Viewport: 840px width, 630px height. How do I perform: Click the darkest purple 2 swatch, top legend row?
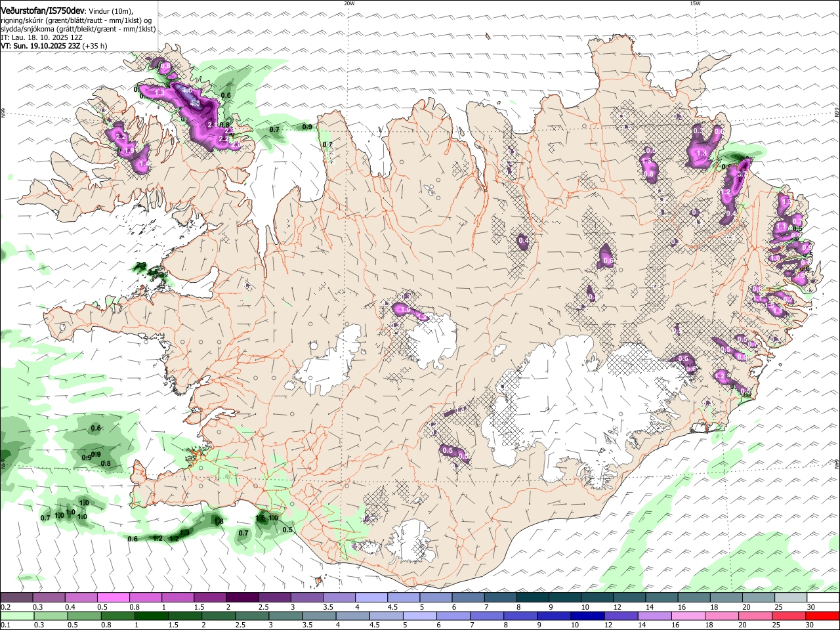pyautogui.click(x=242, y=598)
